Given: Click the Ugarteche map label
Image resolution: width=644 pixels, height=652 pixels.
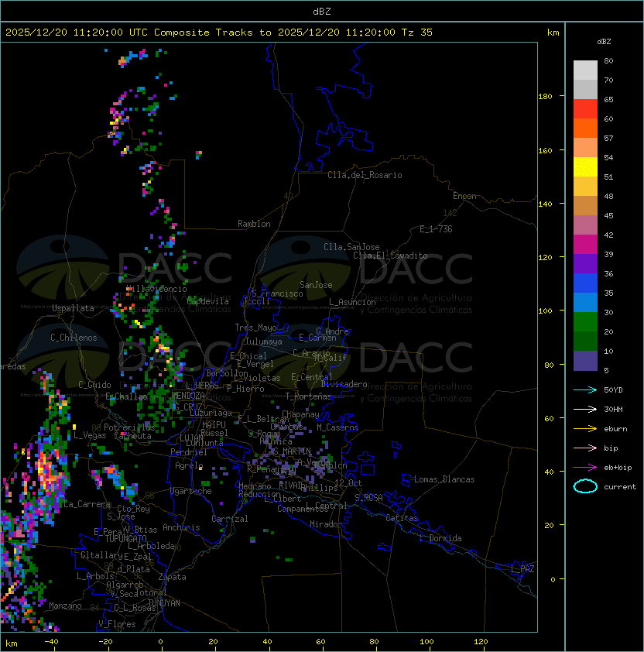Looking at the screenshot, I should pos(191,491).
